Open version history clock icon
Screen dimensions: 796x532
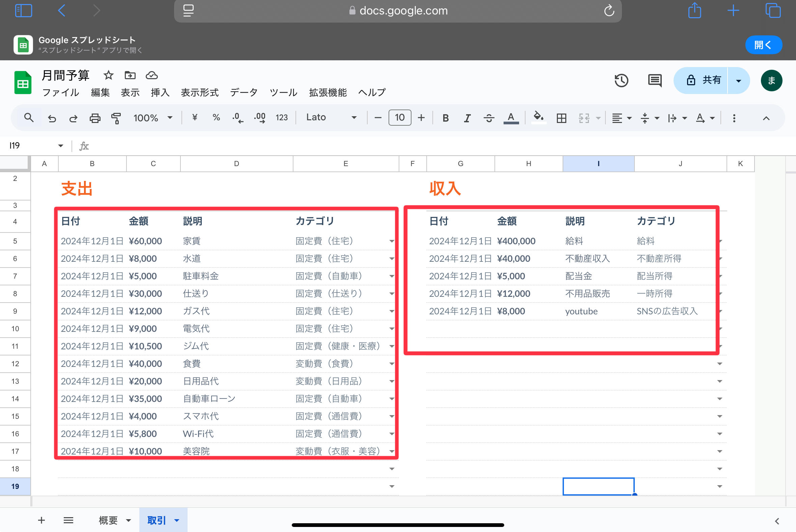[x=621, y=81]
